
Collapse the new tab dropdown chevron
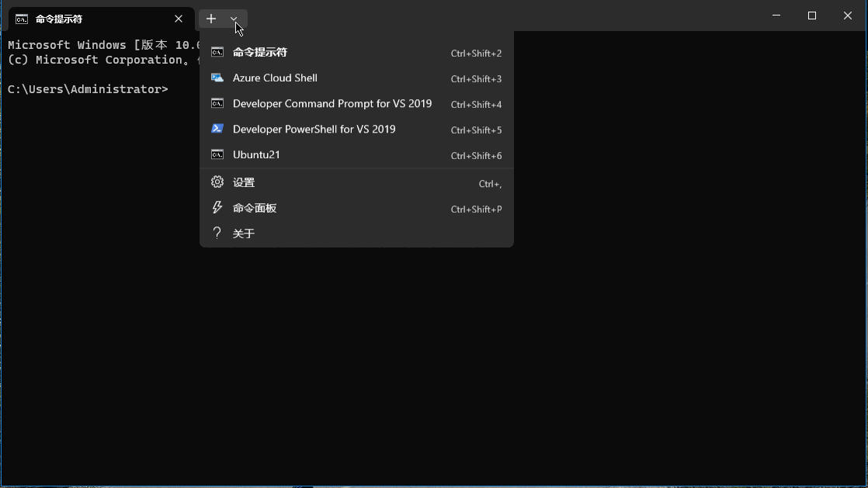[x=234, y=19]
